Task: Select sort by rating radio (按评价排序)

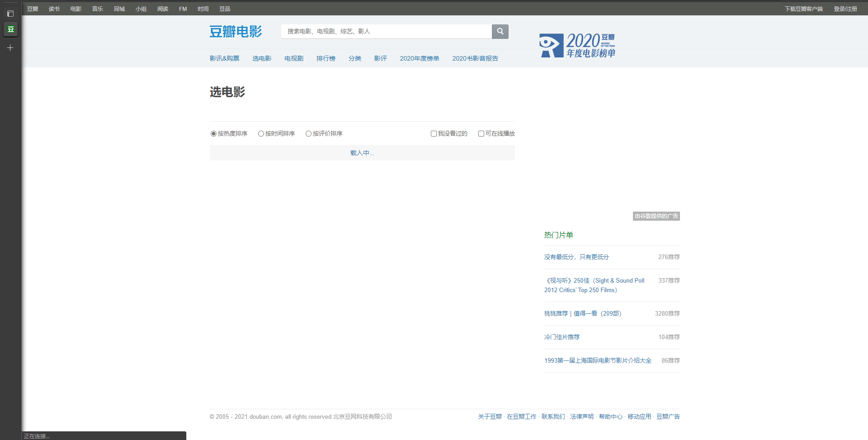Action: pos(308,133)
